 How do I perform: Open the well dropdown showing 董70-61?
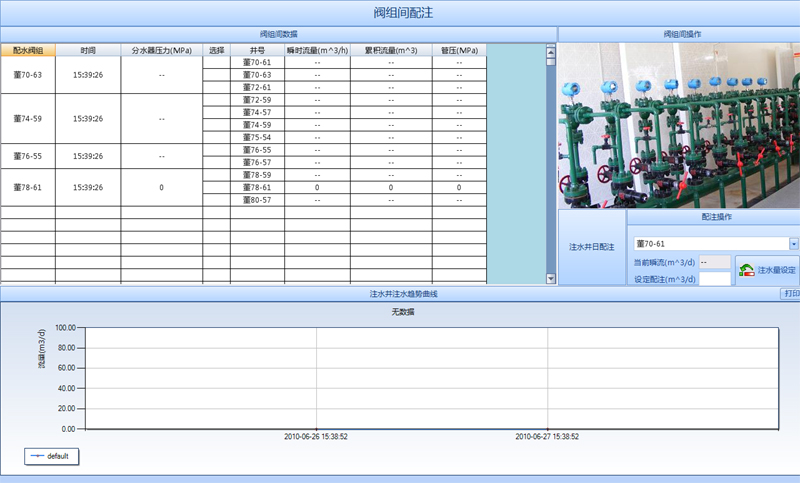pos(794,243)
